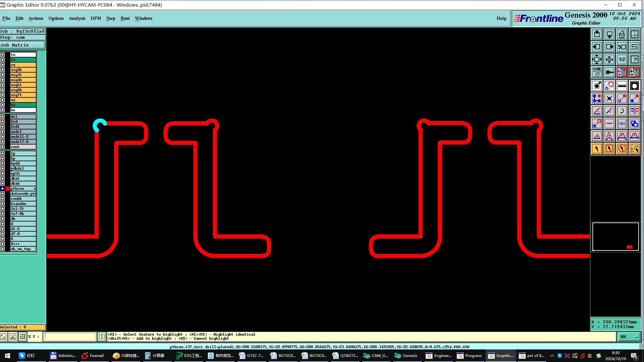Viewport: 644px width, 362px height.
Task: Click the exclamation mark icon beside XY field
Action: click(x=102, y=337)
